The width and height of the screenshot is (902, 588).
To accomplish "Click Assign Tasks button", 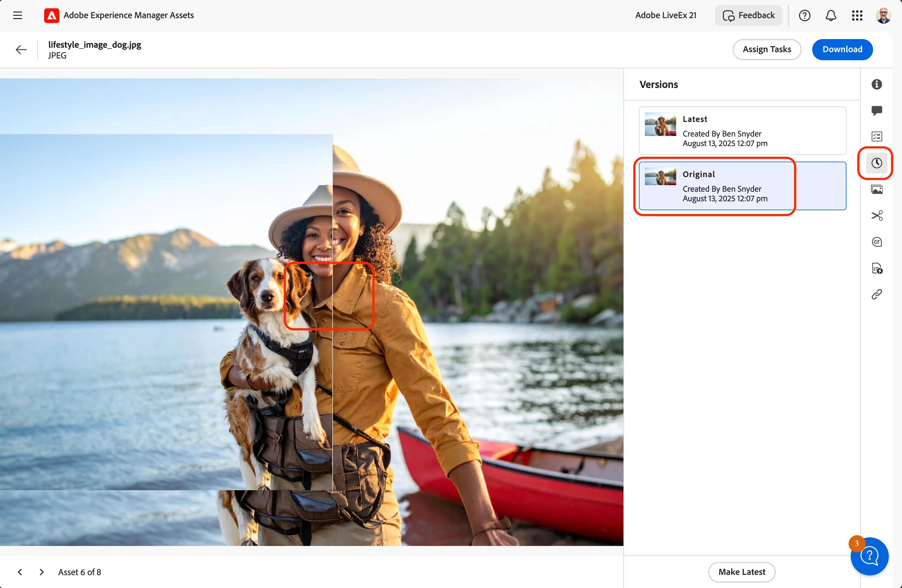I will [767, 49].
